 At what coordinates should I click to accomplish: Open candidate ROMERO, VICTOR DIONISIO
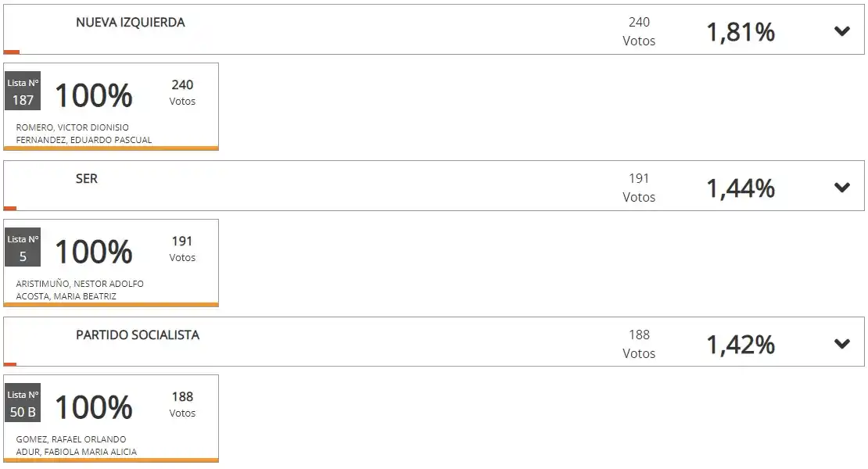pos(72,127)
